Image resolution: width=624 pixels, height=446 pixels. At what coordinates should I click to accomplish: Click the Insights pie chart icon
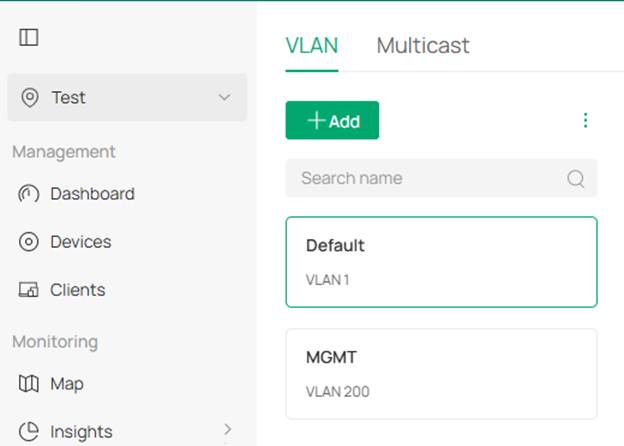pyautogui.click(x=30, y=432)
